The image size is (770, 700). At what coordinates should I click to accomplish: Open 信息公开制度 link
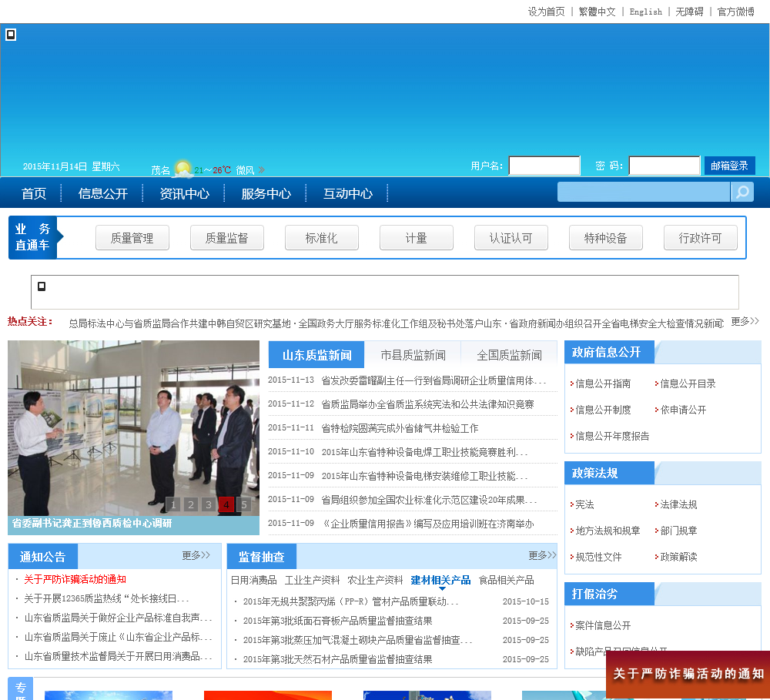[603, 410]
